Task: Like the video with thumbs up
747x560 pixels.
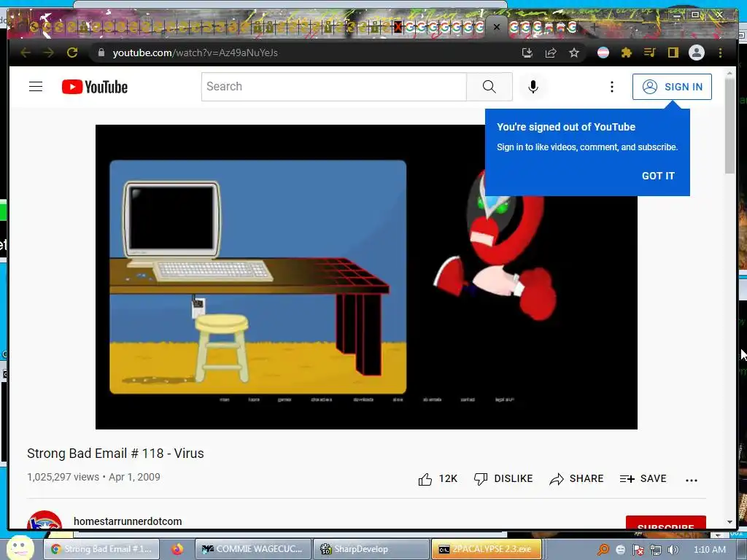Action: (438, 479)
